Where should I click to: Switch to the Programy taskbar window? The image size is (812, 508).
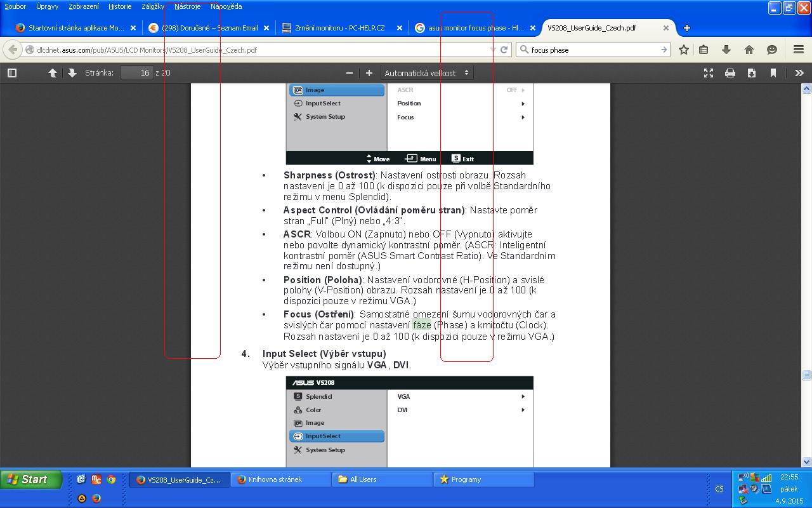[483, 479]
